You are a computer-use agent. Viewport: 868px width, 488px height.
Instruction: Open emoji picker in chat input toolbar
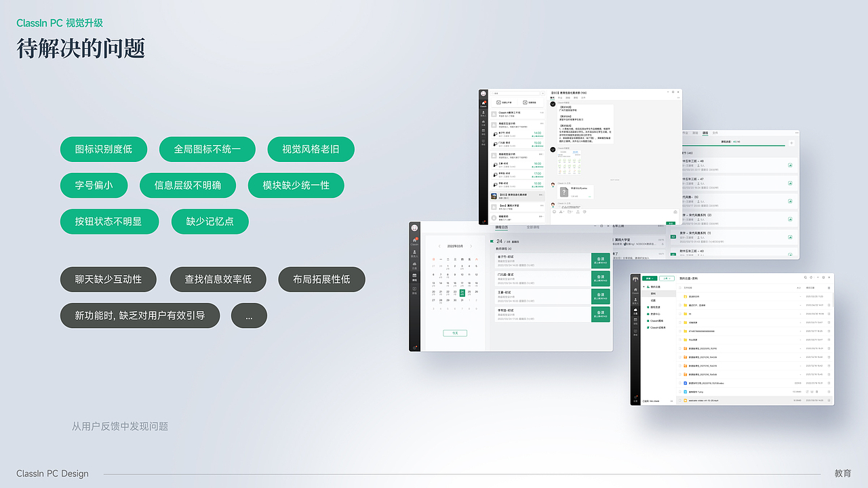(x=554, y=211)
